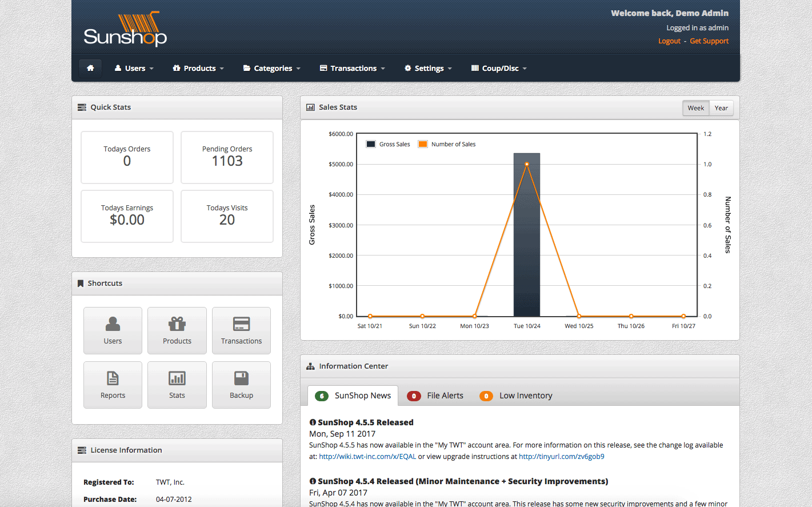Click the Information Center sitemap icon

pyautogui.click(x=310, y=366)
